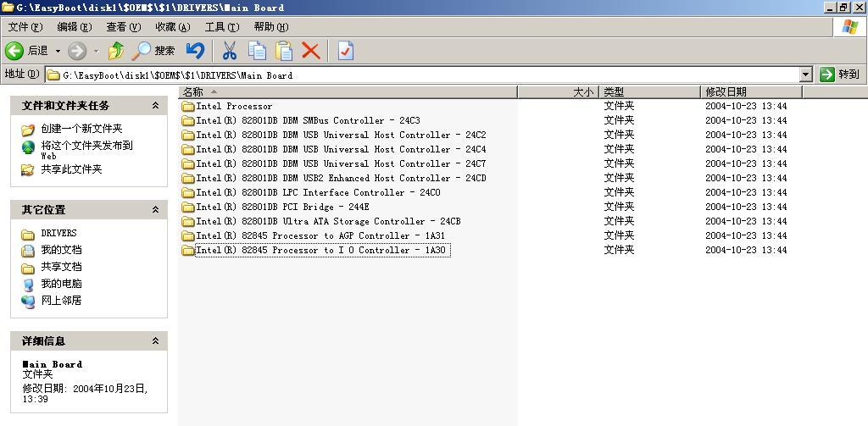Click the Copy toolbar icon

coord(257,51)
